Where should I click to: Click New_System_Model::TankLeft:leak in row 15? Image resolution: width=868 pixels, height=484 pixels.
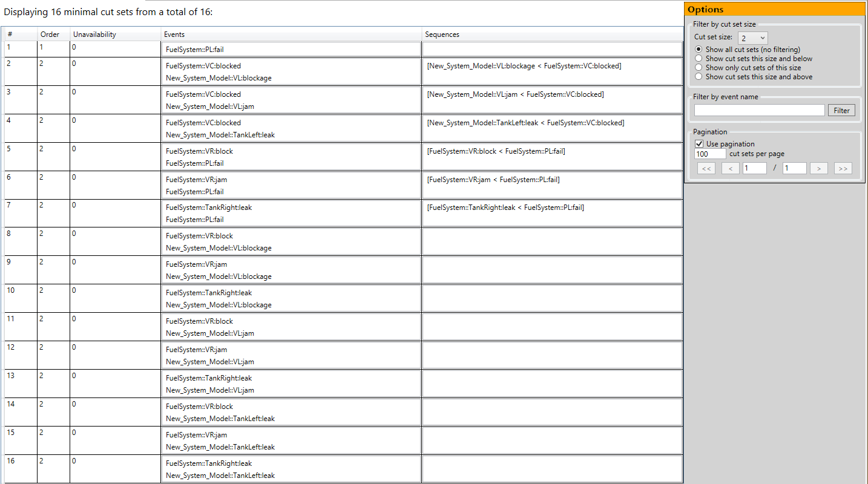pyautogui.click(x=220, y=447)
